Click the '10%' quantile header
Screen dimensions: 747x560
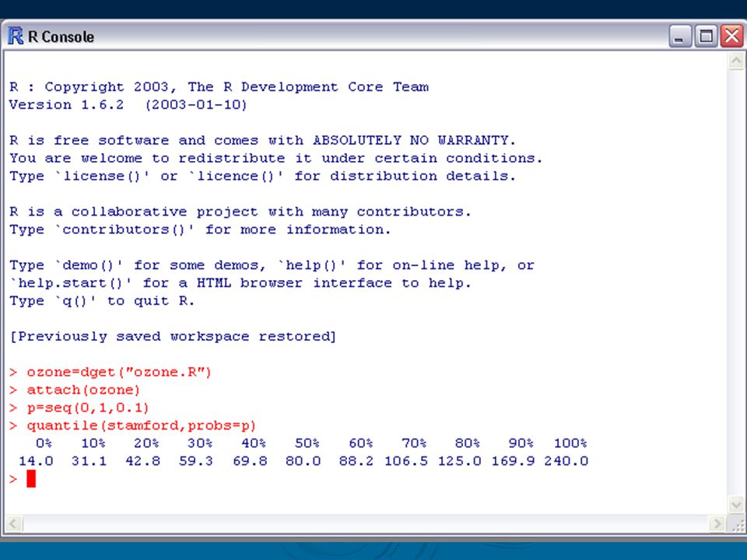click(93, 443)
